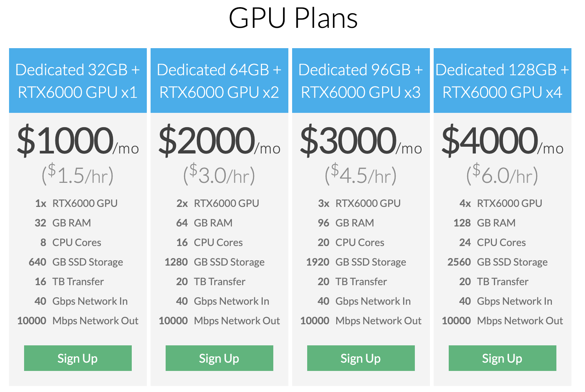Select the Dedicated 32GB RTX6000 x1 header

[78, 81]
